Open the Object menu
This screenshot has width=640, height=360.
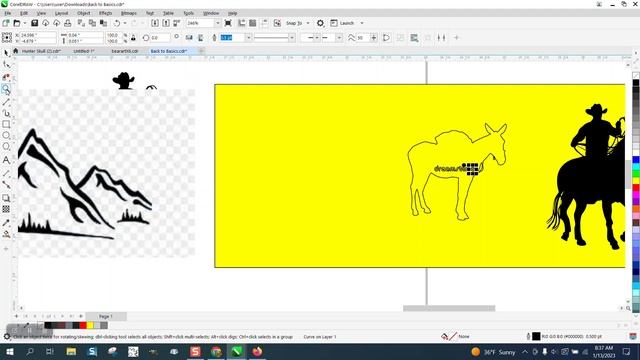tap(84, 13)
